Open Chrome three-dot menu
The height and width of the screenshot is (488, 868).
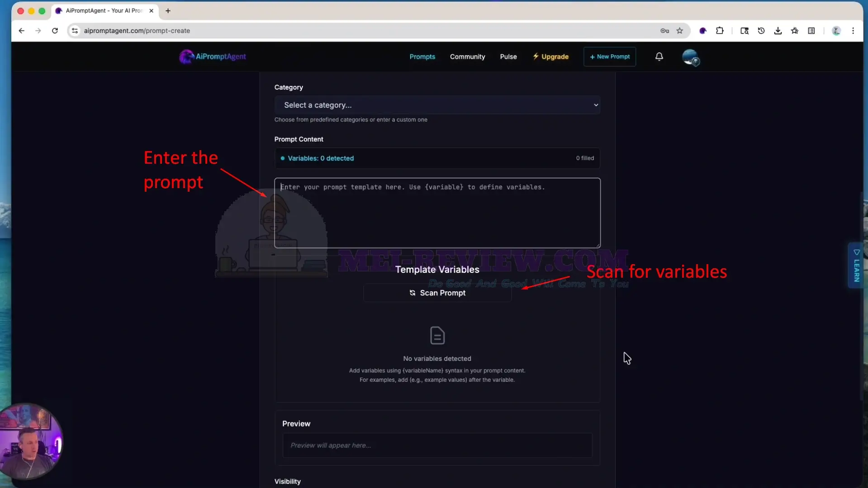pyautogui.click(x=853, y=31)
